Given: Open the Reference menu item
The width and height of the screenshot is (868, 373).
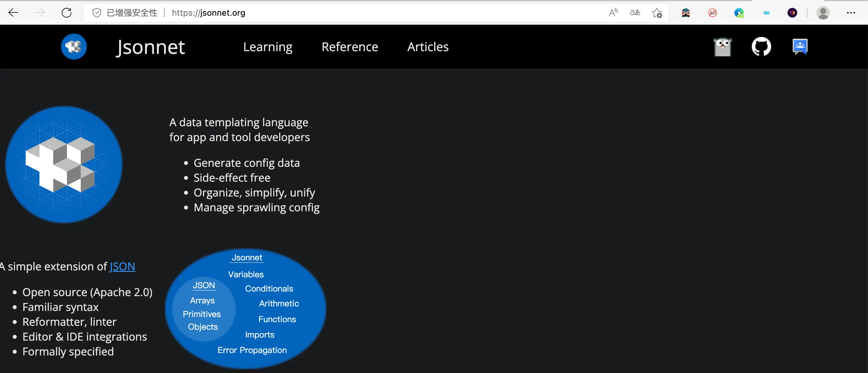Looking at the screenshot, I should coord(350,47).
